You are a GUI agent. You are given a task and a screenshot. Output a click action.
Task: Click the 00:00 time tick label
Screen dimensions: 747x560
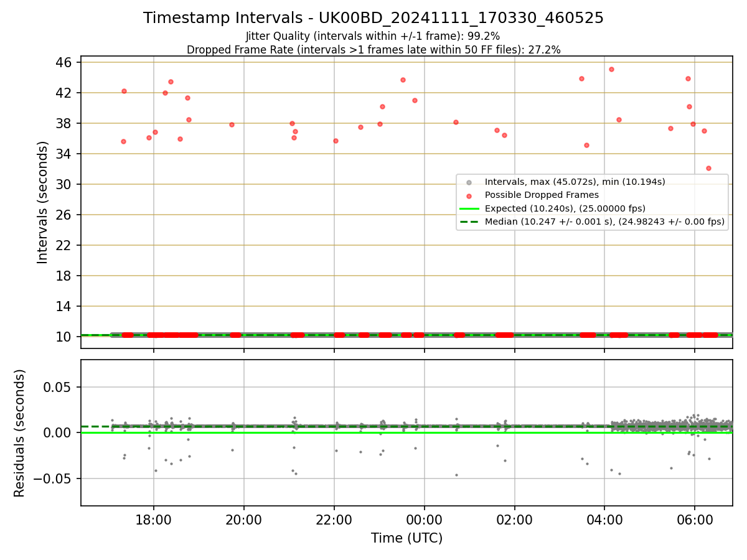click(425, 520)
